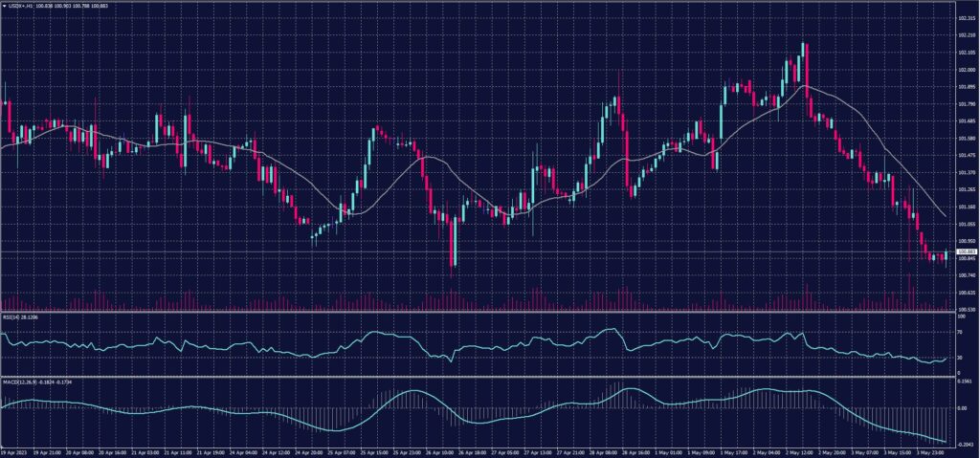Click the current price tag 100.883
The image size is (980, 458).
[967, 251]
